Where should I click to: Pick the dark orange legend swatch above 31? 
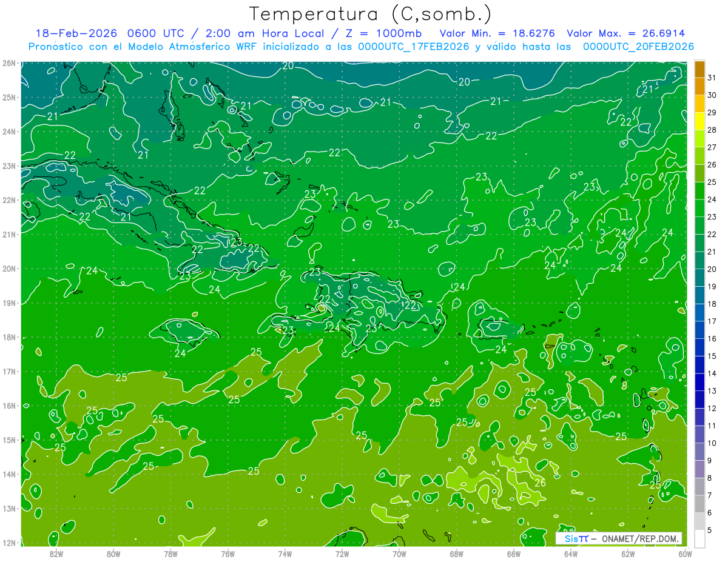[699, 69]
